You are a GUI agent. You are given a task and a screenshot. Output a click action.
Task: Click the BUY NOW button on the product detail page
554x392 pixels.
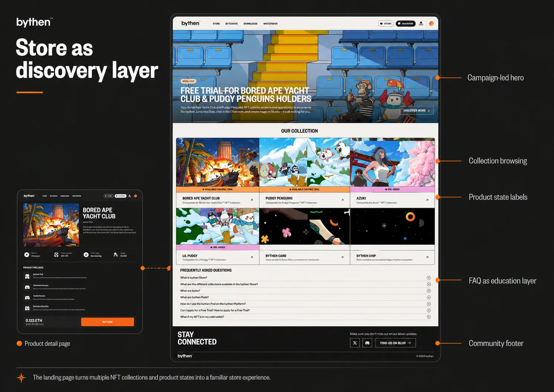point(107,322)
